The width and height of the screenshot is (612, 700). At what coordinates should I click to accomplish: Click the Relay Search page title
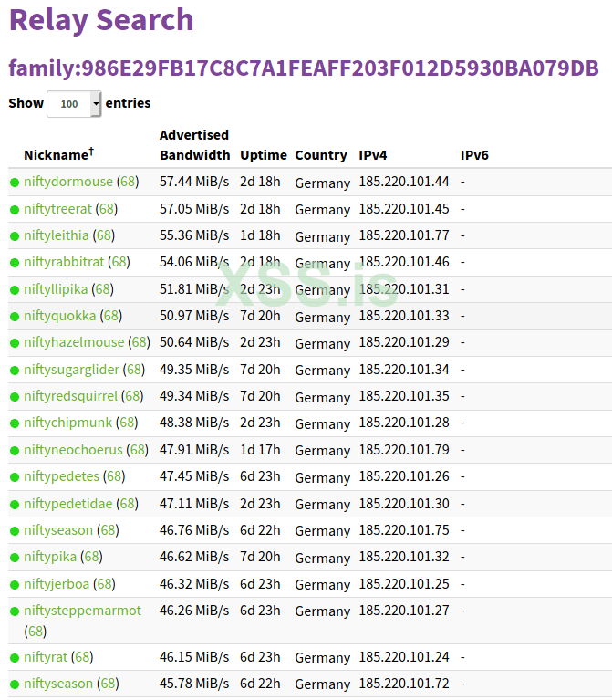tap(101, 20)
